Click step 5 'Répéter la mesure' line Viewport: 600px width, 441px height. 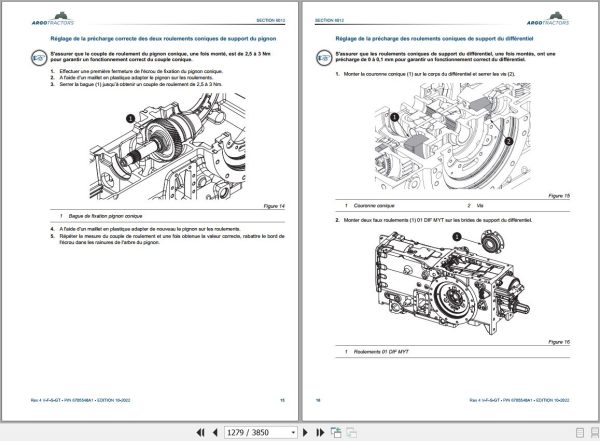click(168, 239)
